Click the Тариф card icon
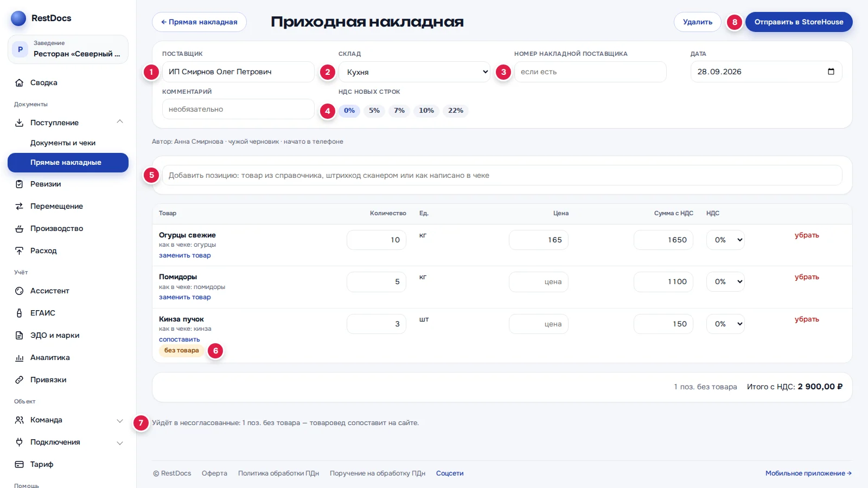This screenshot has width=868, height=488. [19, 465]
